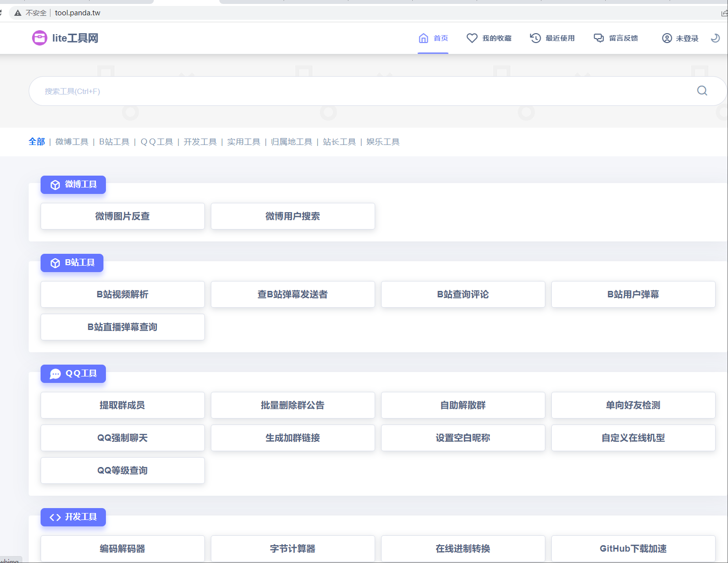Click the cube icon on 微博工具 header
728x563 pixels.
pyautogui.click(x=55, y=185)
